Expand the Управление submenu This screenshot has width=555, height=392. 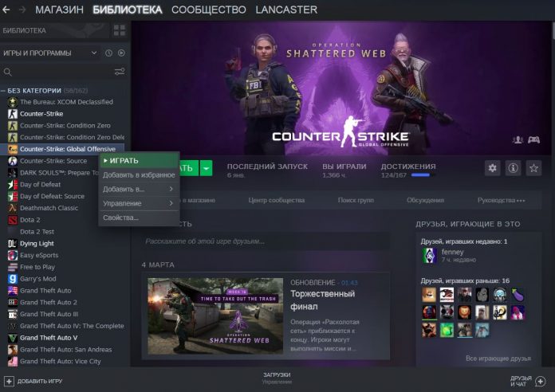pyautogui.click(x=139, y=203)
